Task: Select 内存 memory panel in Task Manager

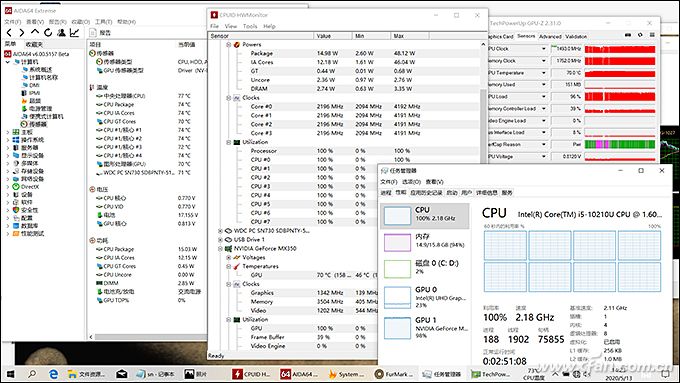Action: pos(425,241)
